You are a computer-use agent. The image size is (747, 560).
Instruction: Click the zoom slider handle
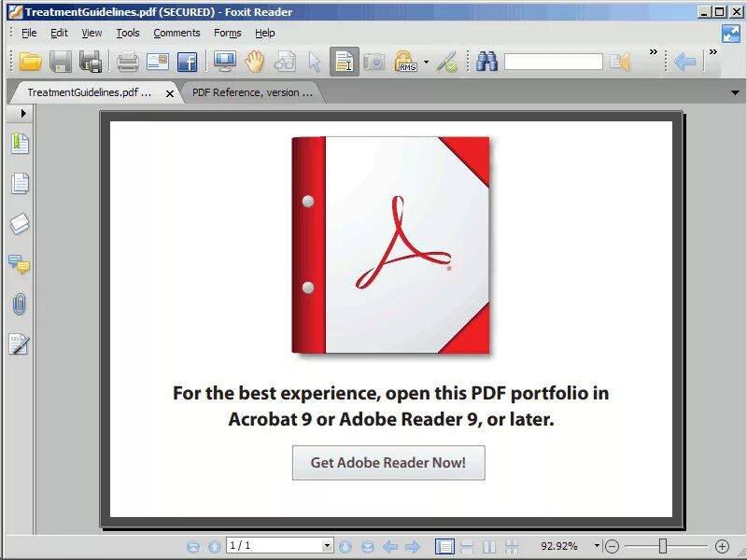point(663,546)
